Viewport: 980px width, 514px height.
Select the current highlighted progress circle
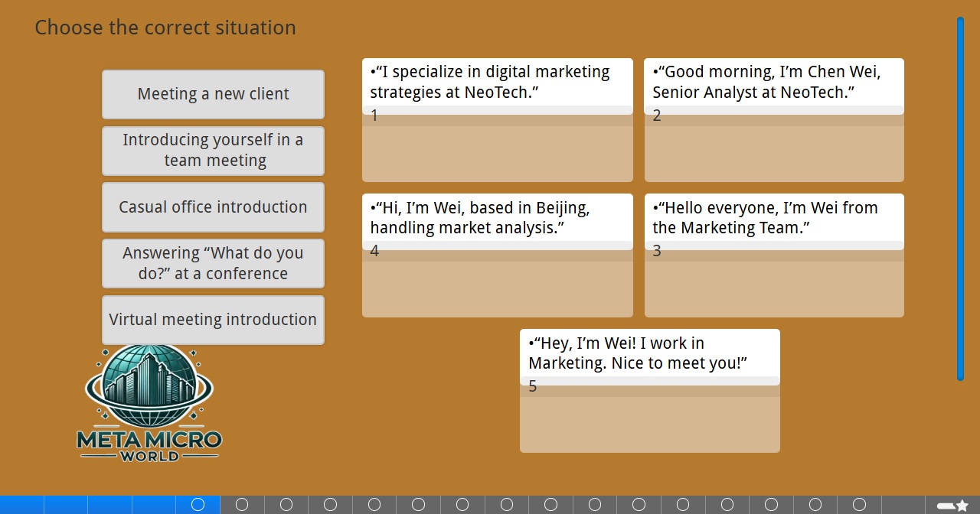pyautogui.click(x=198, y=505)
